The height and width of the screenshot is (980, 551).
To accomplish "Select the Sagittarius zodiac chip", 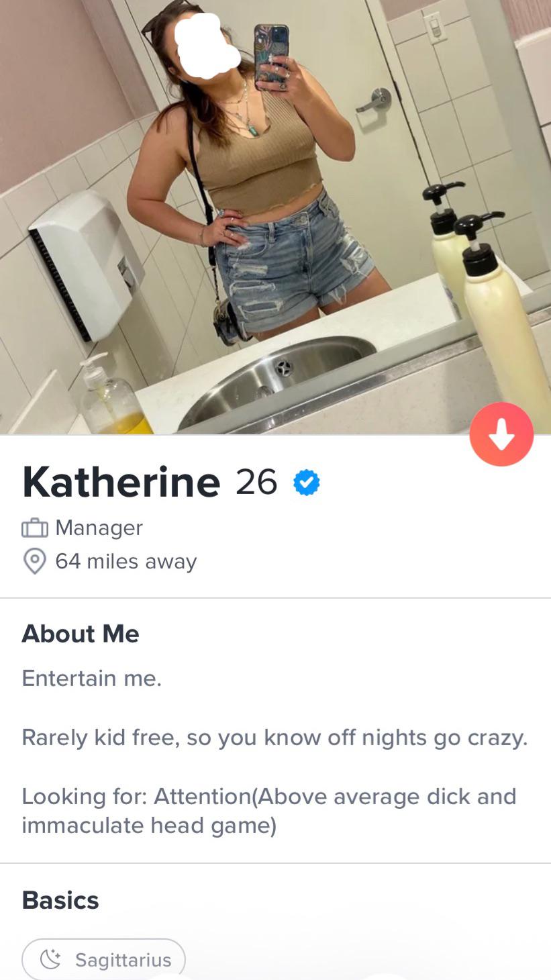I will 103,959.
